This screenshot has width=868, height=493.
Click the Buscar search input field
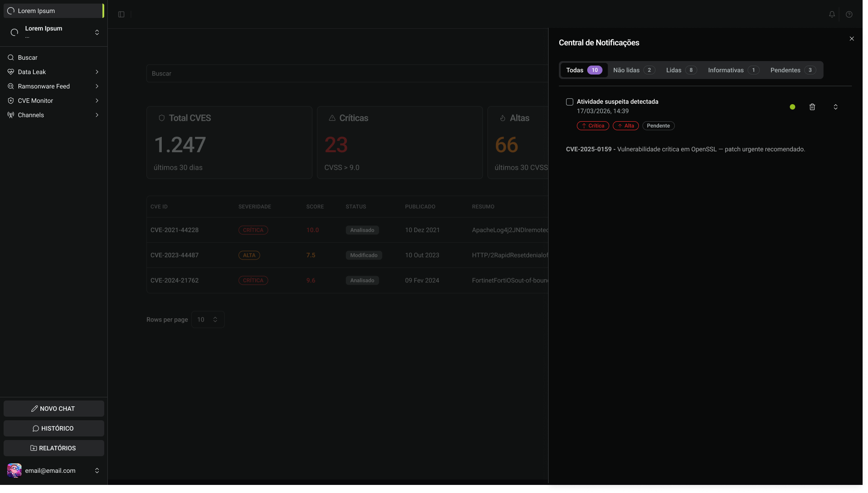pyautogui.click(x=347, y=74)
